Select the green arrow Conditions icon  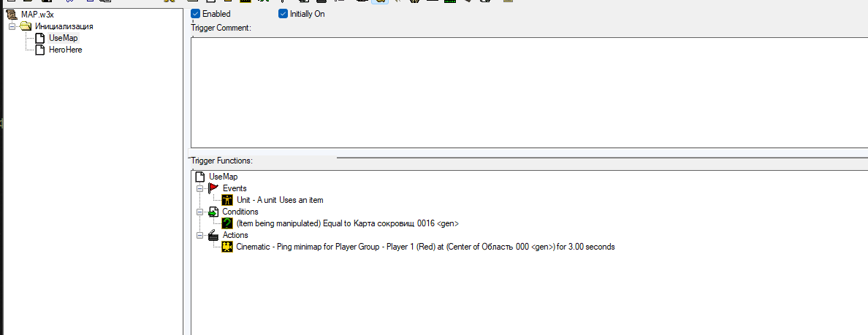click(213, 212)
